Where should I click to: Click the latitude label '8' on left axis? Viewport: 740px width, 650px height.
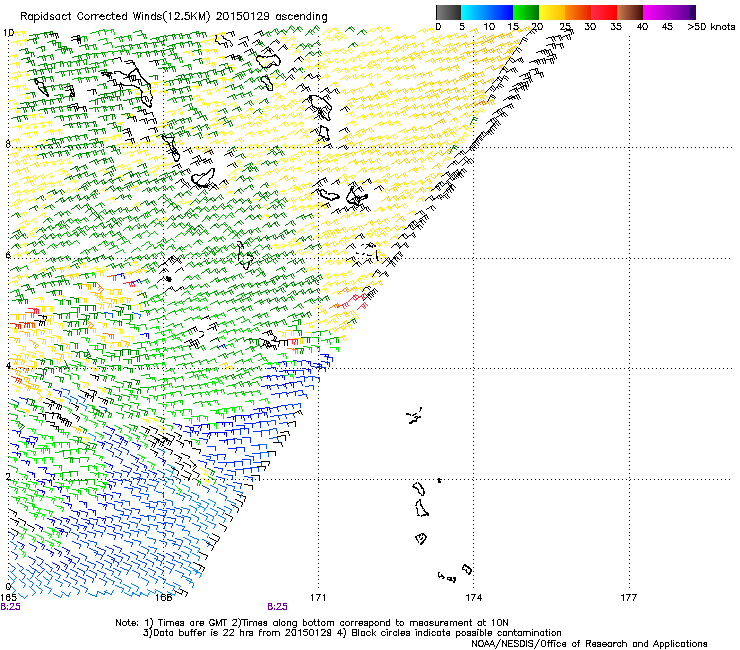(x=8, y=144)
